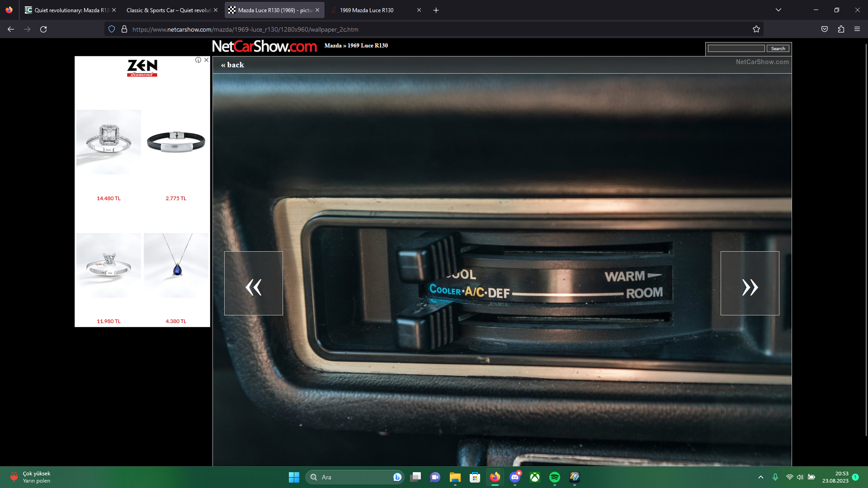Click the back link above the image
This screenshot has width=868, height=488.
click(232, 65)
